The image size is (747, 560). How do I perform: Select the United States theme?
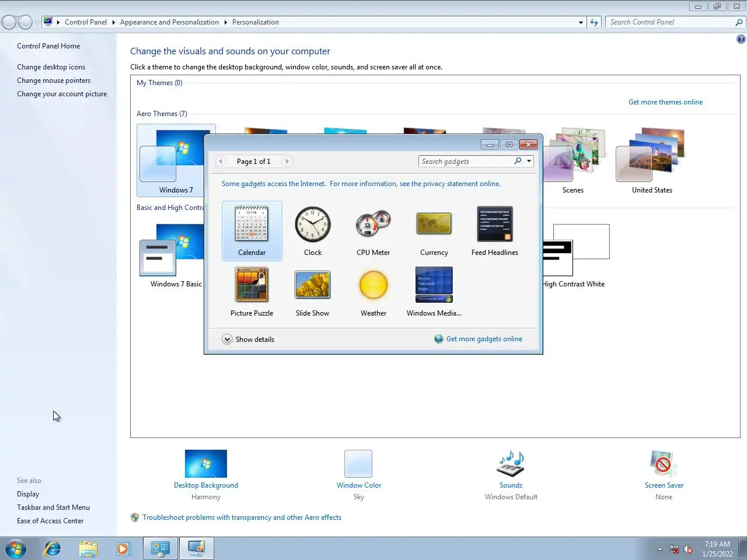coord(652,160)
